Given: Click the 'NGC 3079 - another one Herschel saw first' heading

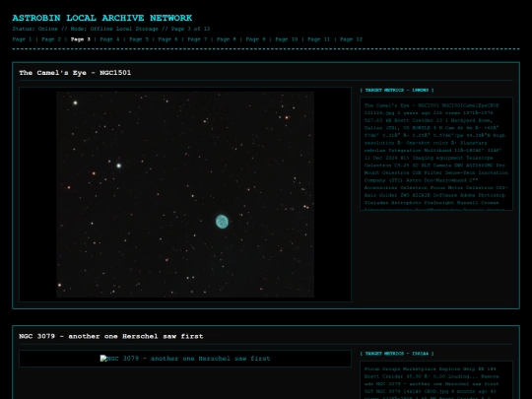Looking at the screenshot, I should tap(111, 336).
